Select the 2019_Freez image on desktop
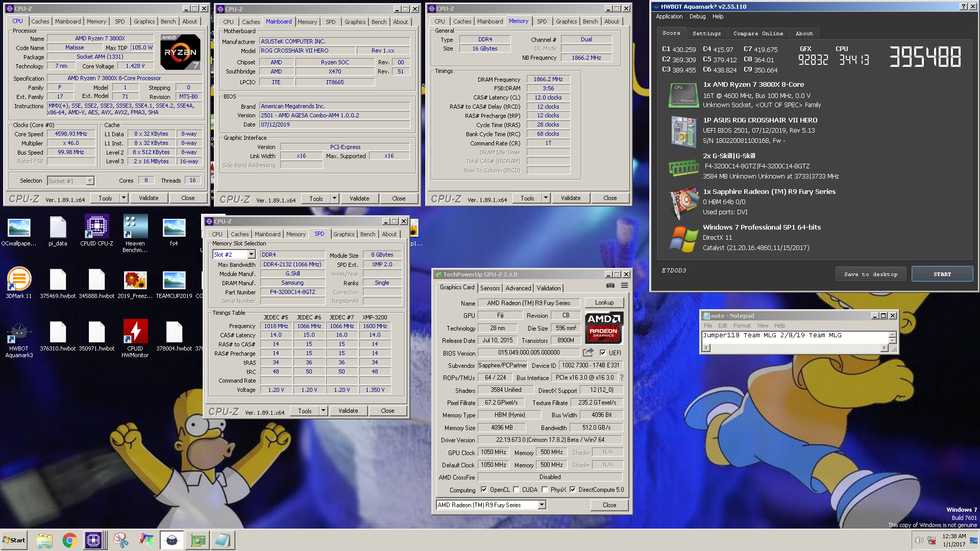The image size is (980, 551). 135,283
